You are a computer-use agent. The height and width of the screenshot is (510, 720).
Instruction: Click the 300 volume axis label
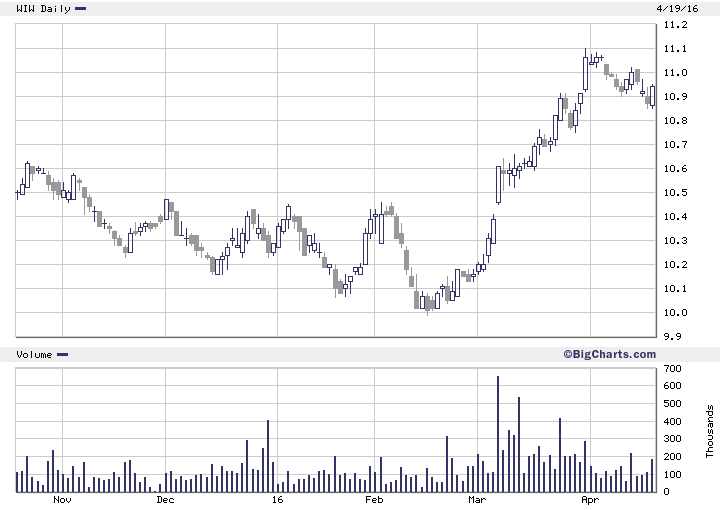(673, 439)
